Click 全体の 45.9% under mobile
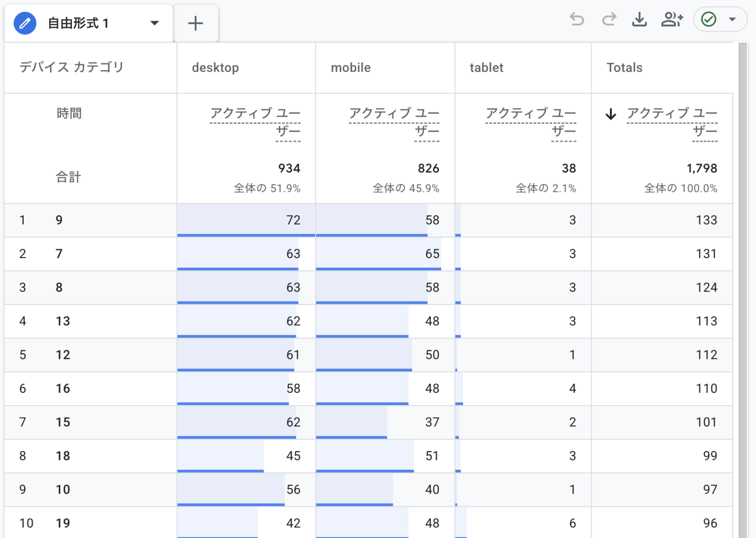Image resolution: width=756 pixels, height=538 pixels. 406,188
